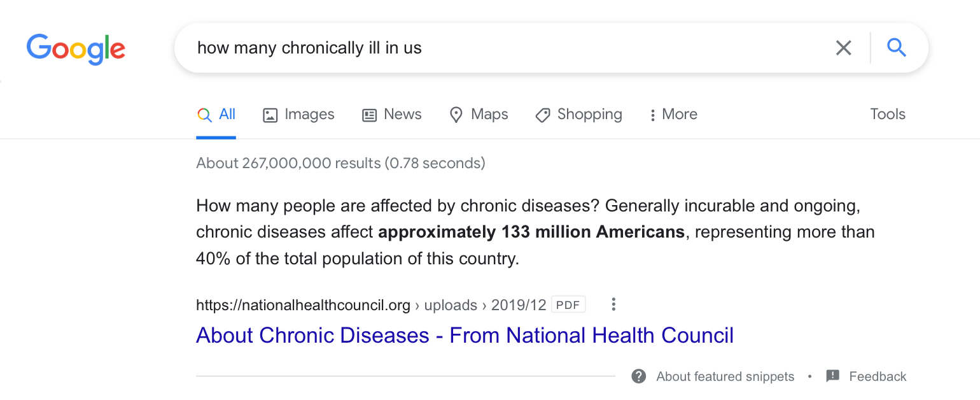Click the Feedback flag icon
The width and height of the screenshot is (980, 400).
click(x=832, y=376)
